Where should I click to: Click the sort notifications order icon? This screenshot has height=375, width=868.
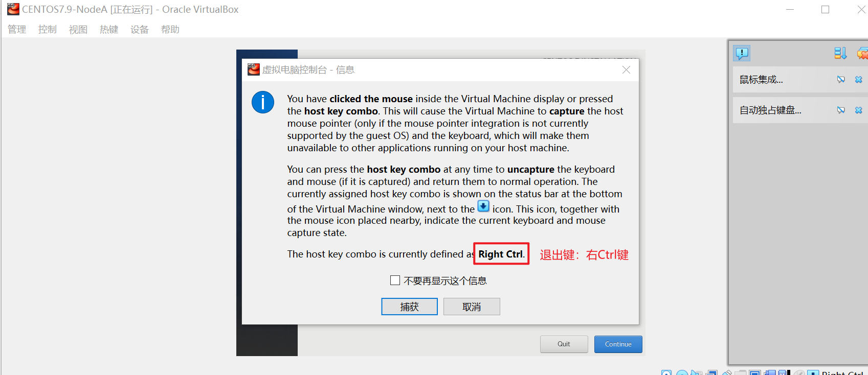pos(840,53)
